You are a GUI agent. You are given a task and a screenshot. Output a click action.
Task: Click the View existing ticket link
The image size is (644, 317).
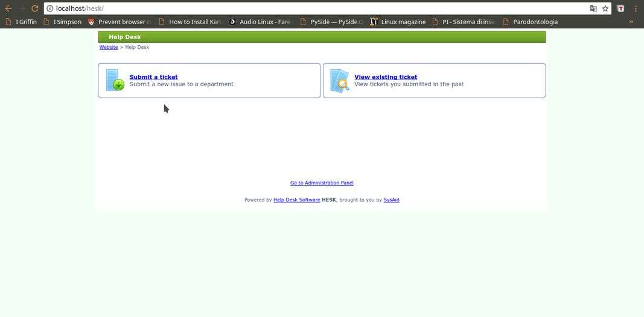pyautogui.click(x=386, y=77)
